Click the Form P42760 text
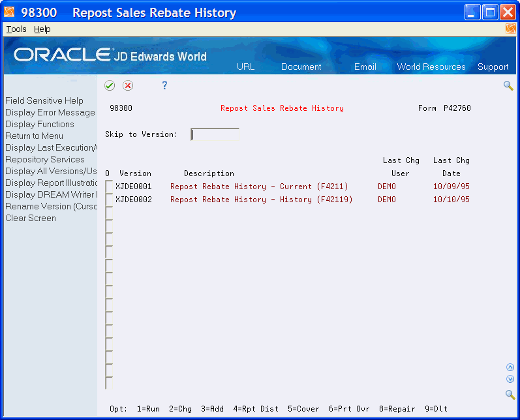The width and height of the screenshot is (520, 420). pyautogui.click(x=444, y=108)
